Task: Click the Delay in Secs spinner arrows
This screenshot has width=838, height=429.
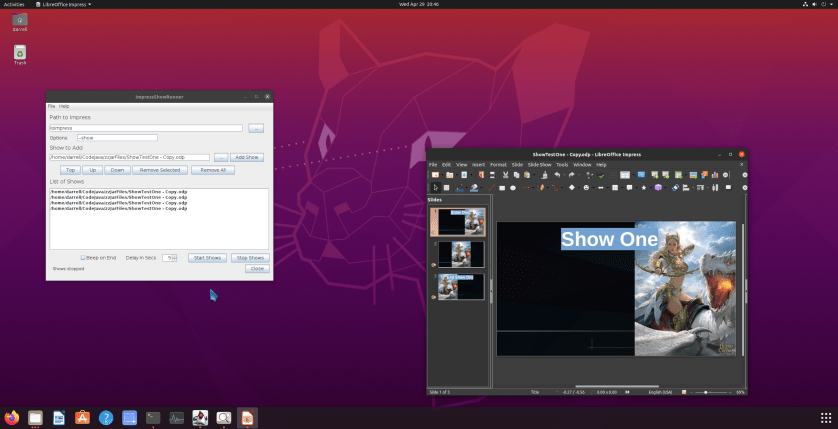Action: pyautogui.click(x=176, y=257)
